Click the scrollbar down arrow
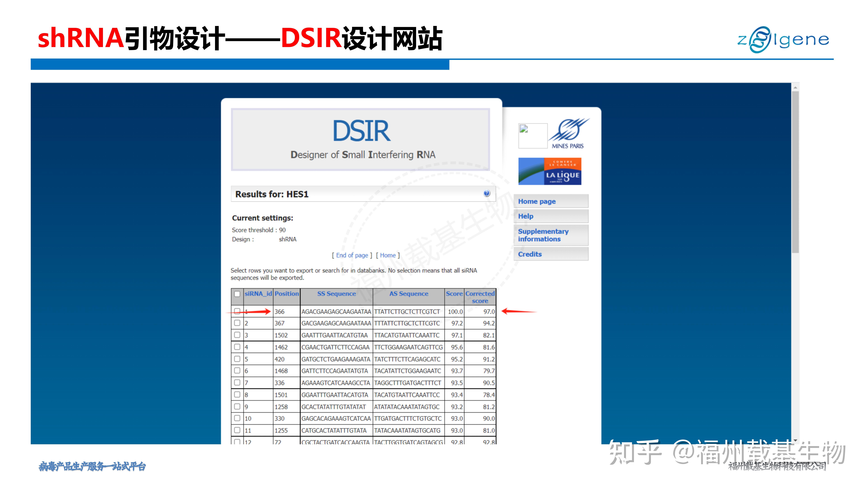The width and height of the screenshot is (868, 488). coord(795,440)
